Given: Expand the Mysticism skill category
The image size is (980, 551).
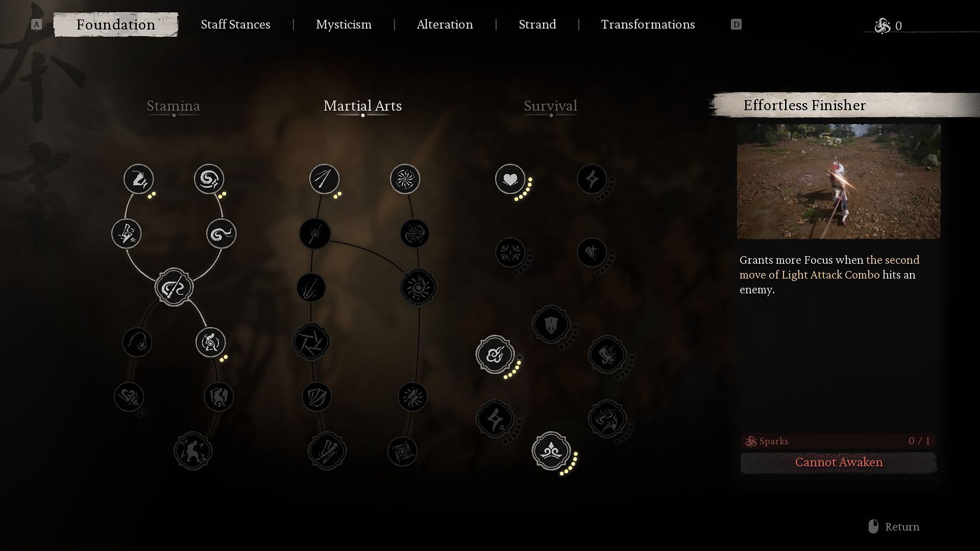Looking at the screenshot, I should (344, 24).
